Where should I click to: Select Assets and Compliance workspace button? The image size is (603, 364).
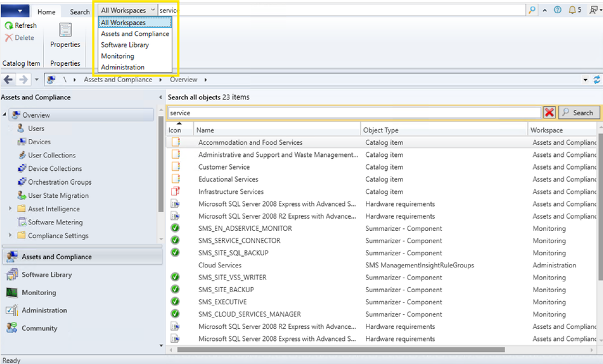(82, 257)
